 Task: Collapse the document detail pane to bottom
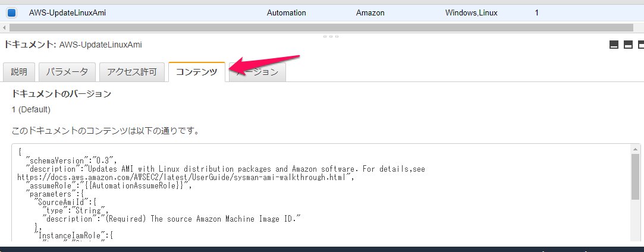[613, 45]
